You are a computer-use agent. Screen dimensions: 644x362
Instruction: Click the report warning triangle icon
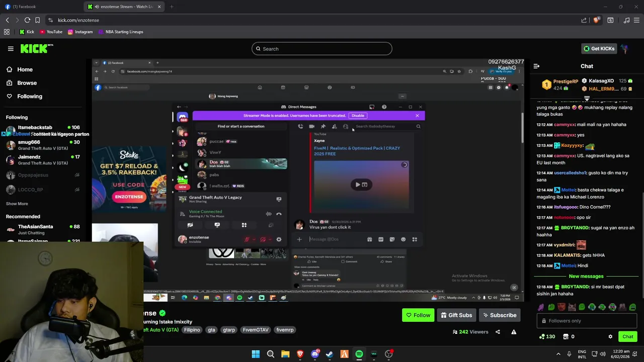[x=514, y=332]
